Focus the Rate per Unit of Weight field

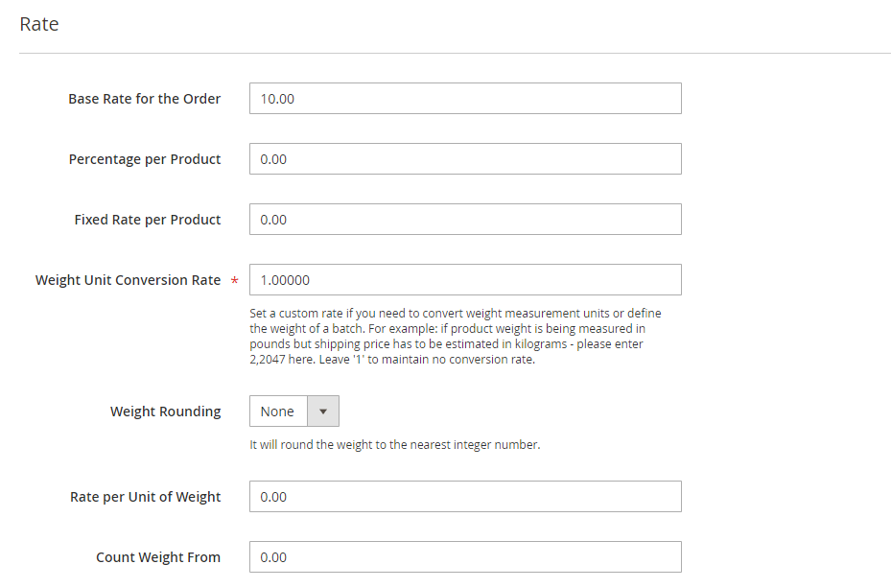tap(465, 497)
